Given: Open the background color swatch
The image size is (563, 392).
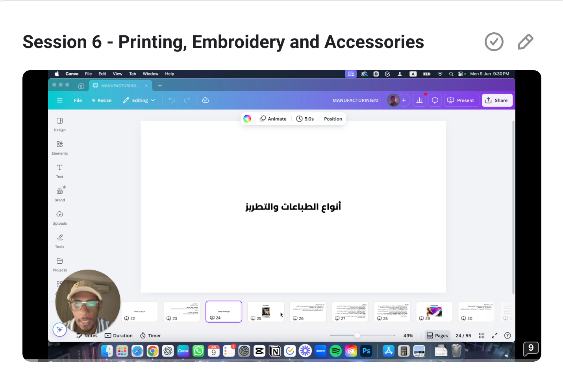Looking at the screenshot, I should tap(247, 119).
